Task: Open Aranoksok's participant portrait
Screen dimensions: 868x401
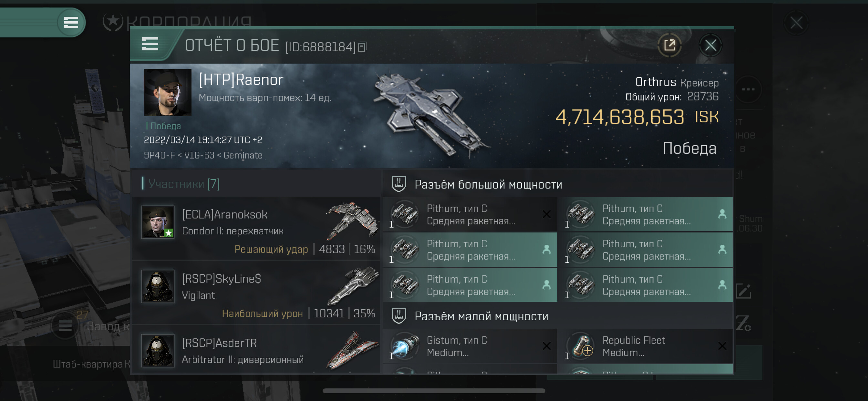Action: (158, 222)
